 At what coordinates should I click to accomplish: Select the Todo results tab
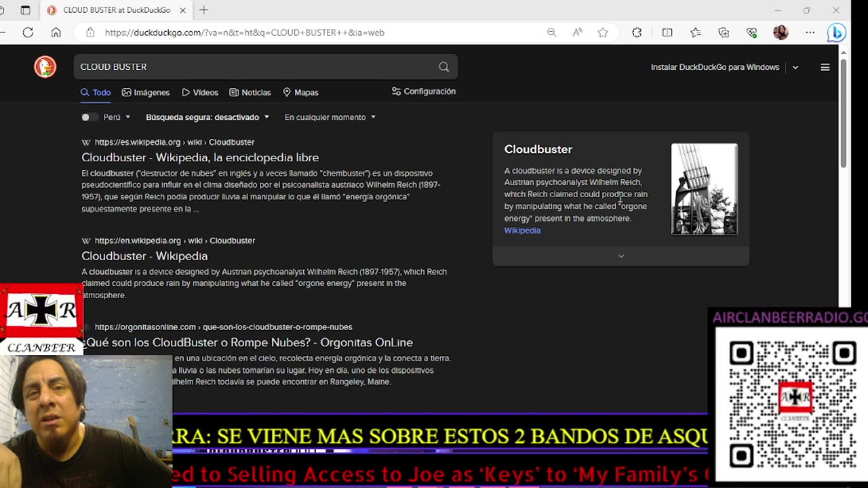tap(96, 92)
